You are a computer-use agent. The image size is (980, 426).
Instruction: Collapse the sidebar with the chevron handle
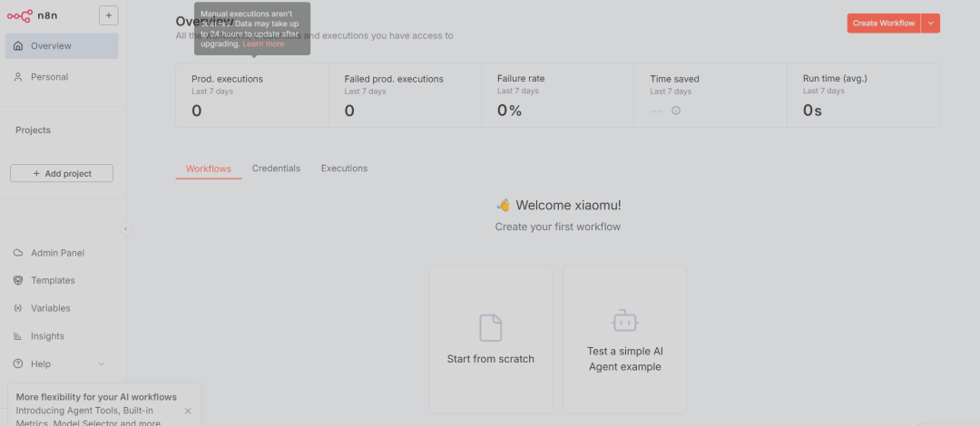pos(126,229)
